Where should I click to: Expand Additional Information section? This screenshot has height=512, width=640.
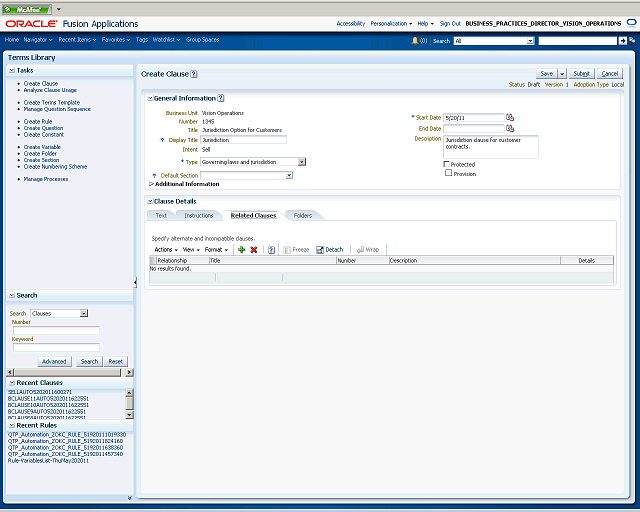151,184
